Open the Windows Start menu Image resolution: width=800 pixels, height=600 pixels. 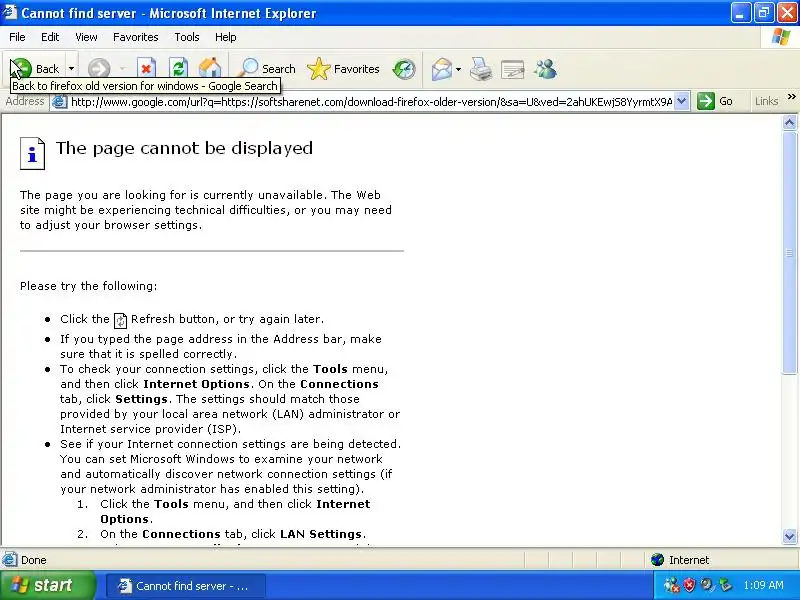click(47, 585)
